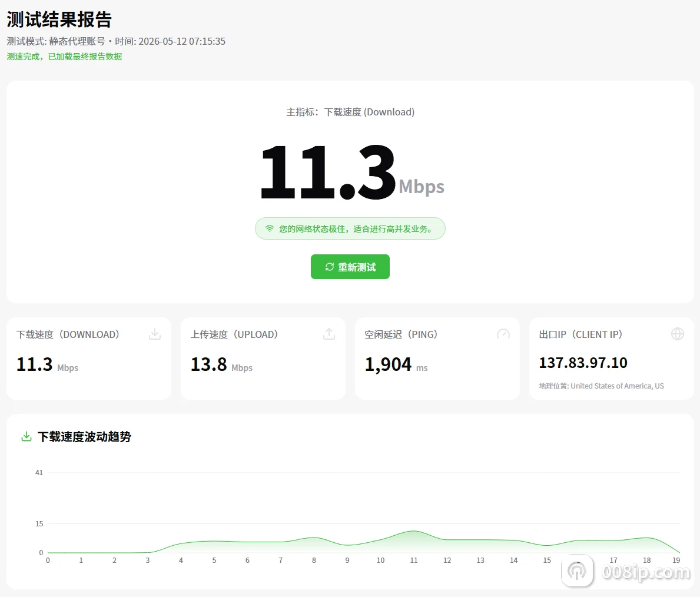The image size is (700, 597).
Task: Click the 15 y-axis label on chart
Action: point(39,524)
